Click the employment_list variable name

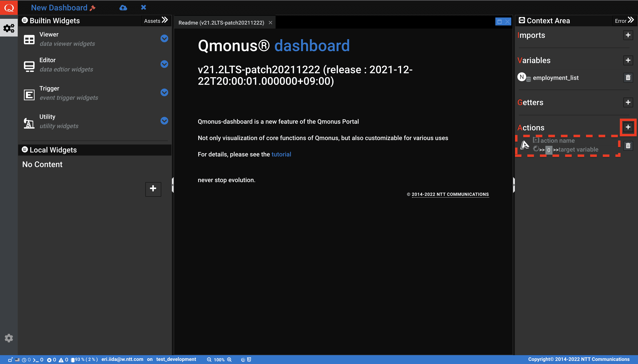(556, 78)
